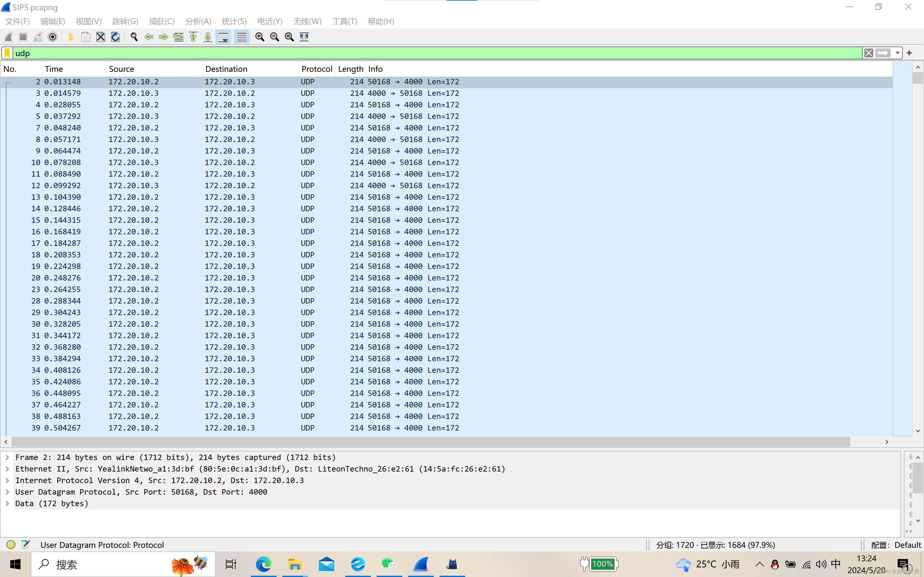The width and height of the screenshot is (924, 577).
Task: Click the Reload this file icon
Action: pos(115,37)
